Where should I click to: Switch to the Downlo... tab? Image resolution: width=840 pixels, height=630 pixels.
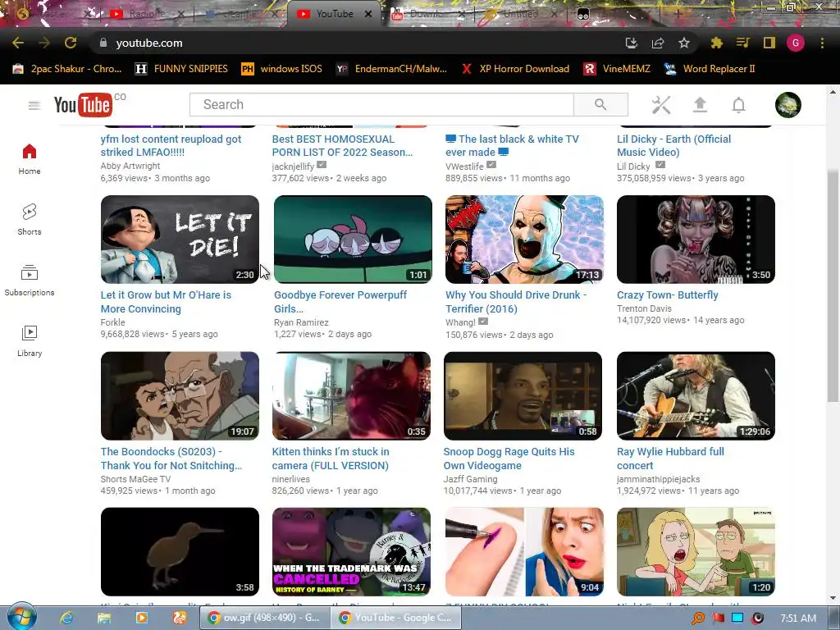427,14
